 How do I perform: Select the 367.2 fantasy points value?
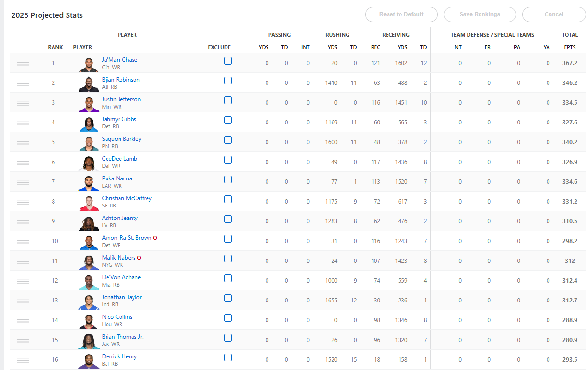tap(570, 63)
